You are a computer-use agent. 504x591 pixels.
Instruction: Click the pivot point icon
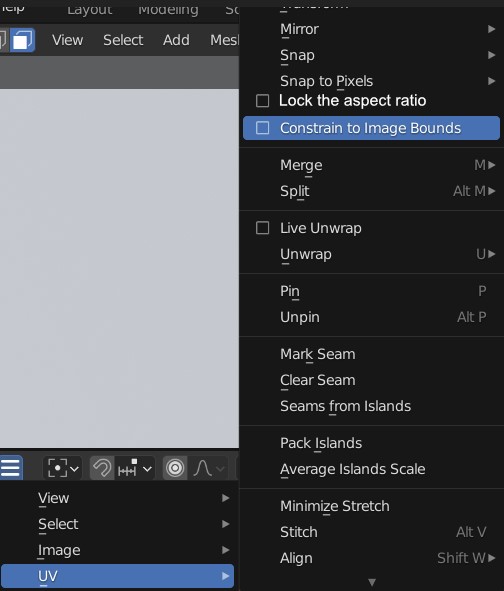point(57,469)
